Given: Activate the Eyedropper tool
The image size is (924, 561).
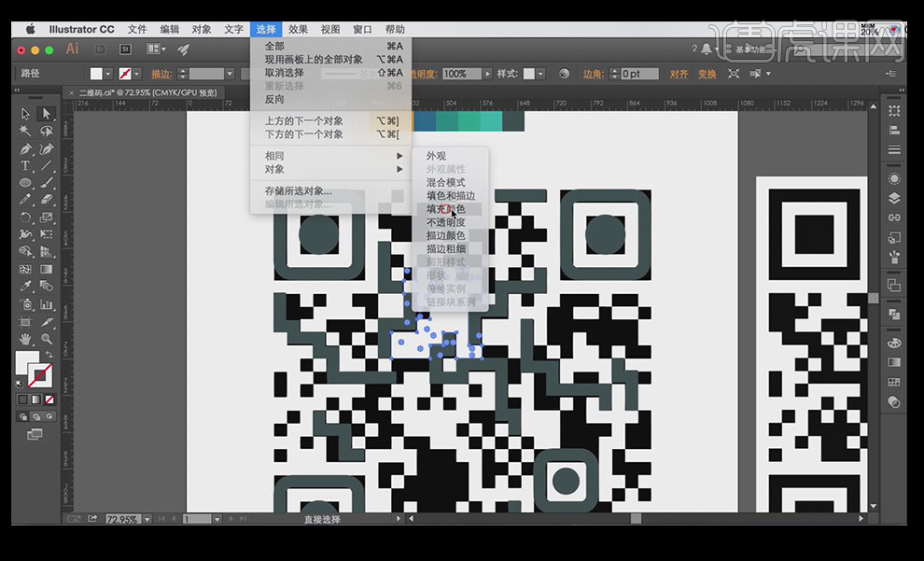Looking at the screenshot, I should pos(25,286).
